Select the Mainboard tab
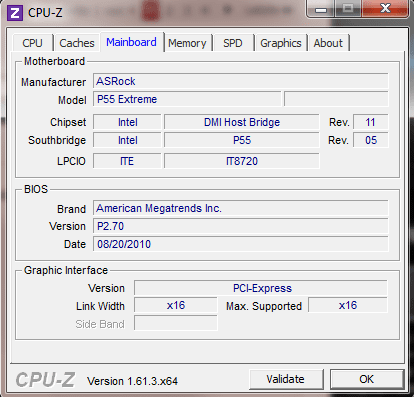The height and width of the screenshot is (397, 414). 131,42
